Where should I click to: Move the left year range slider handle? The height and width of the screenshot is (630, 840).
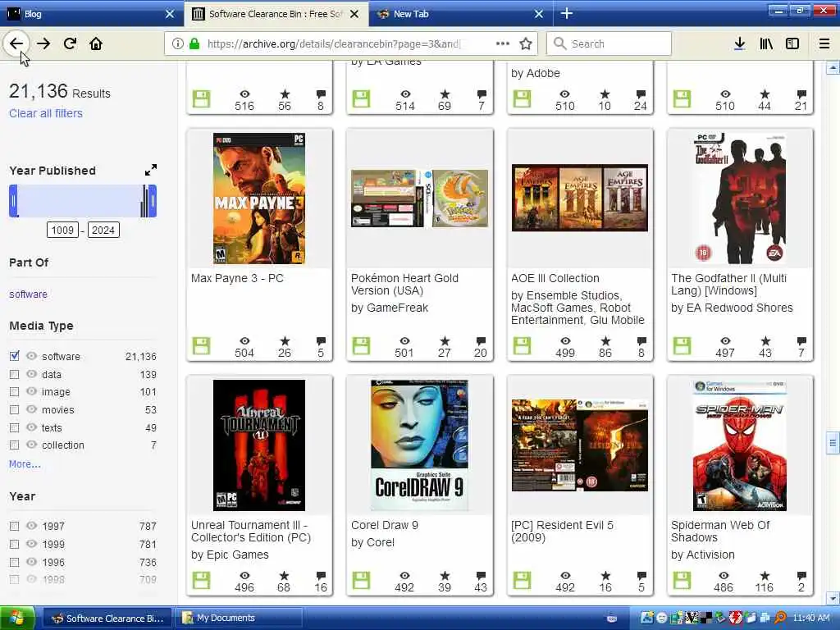(x=13, y=201)
